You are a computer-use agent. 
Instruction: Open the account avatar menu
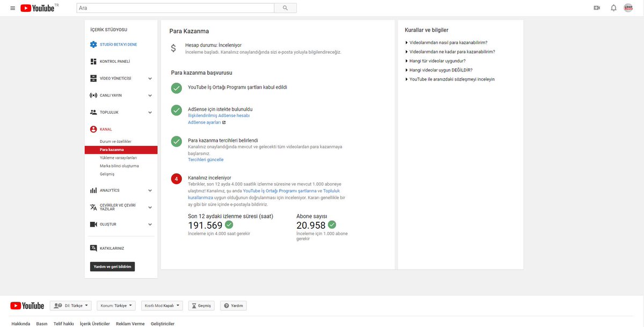point(628,8)
